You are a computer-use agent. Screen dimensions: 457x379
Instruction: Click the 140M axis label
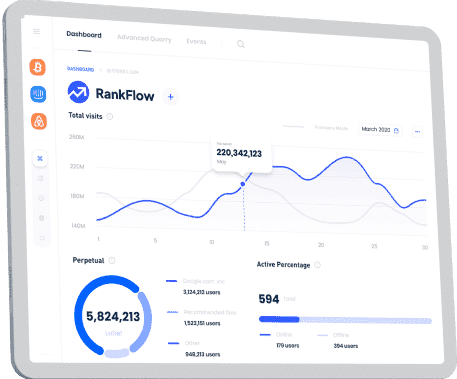[78, 226]
